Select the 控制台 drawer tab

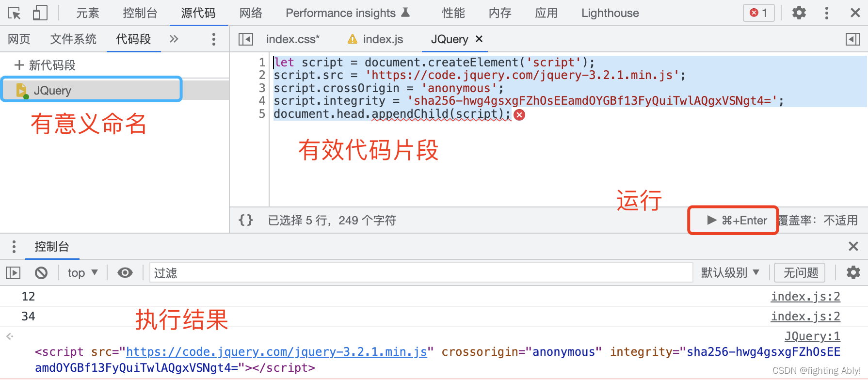52,247
